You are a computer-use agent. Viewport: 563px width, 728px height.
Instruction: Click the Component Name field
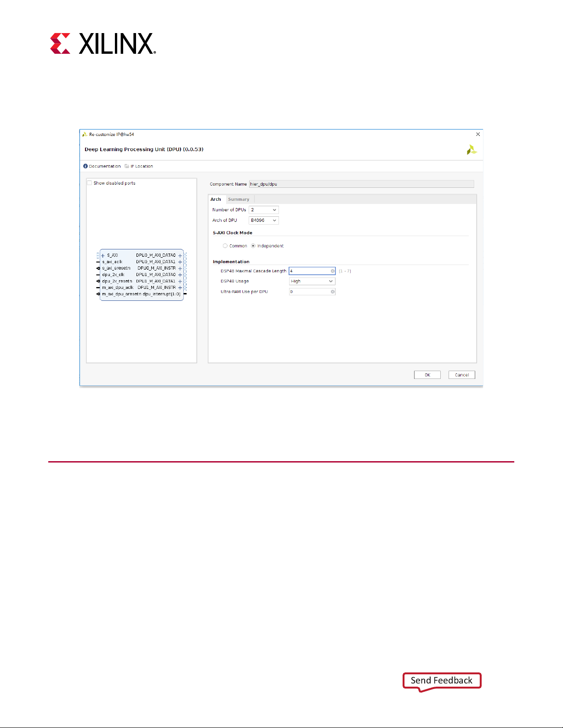tap(361, 184)
